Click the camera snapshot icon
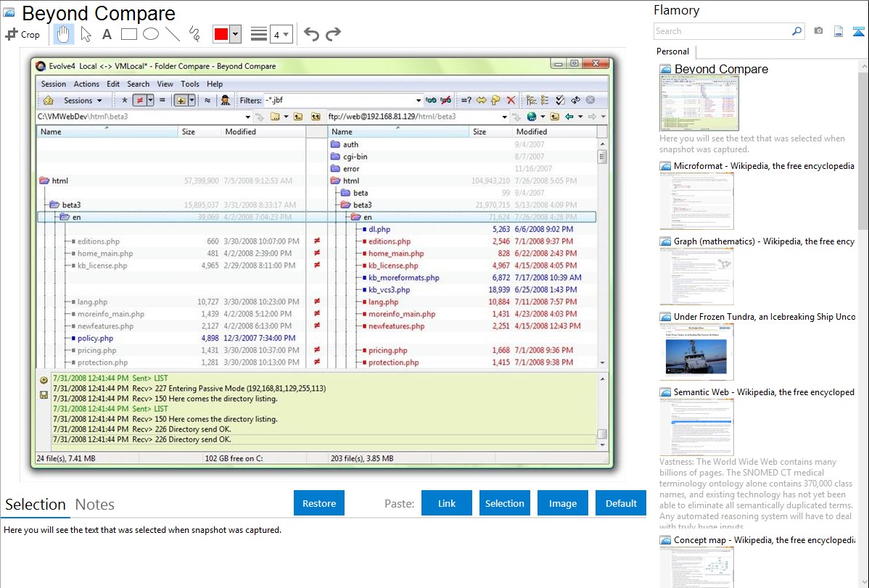Viewport: 869px width, 588px height. (818, 31)
